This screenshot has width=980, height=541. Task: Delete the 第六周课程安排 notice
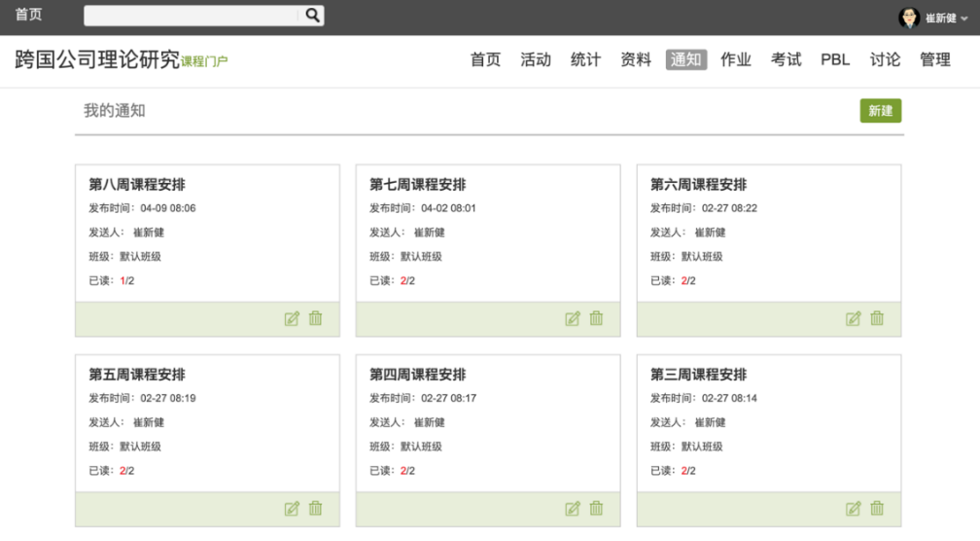coord(877,318)
